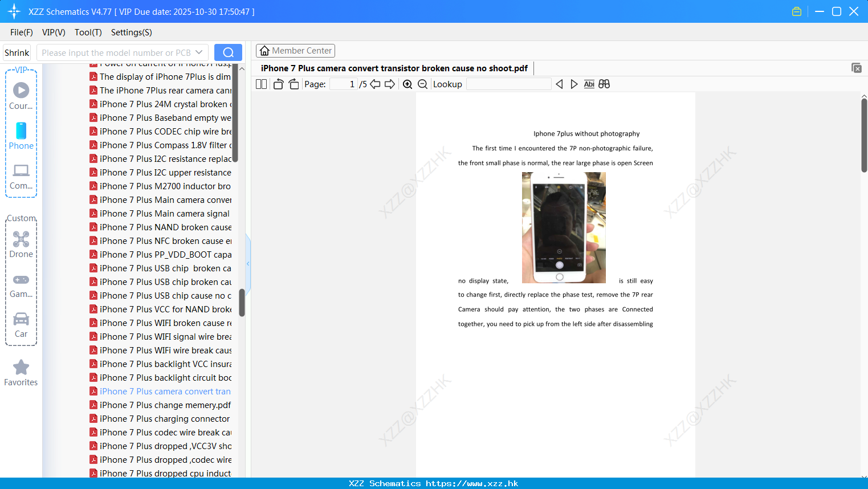Open 'iPhone 7 Plus PP_VDD_BOOT' file
868x489 pixels.
[x=161, y=255]
